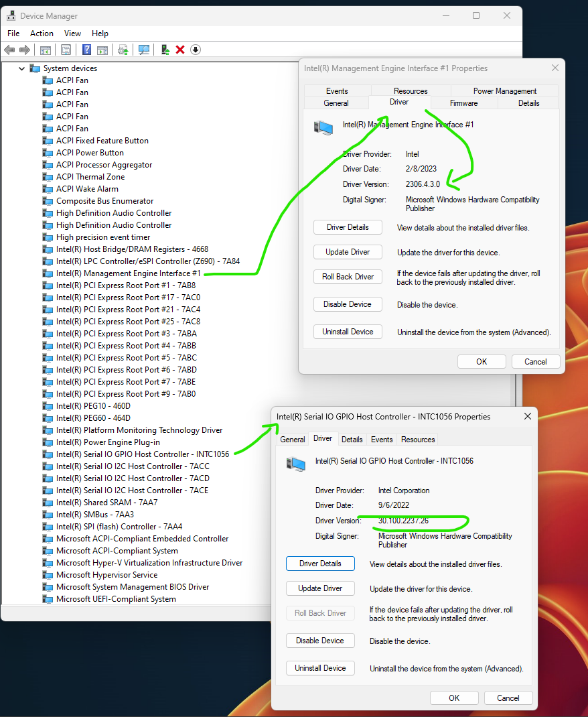The width and height of the screenshot is (588, 717).
Task: Click Uninstall Device in GPIO Host Controller properties
Action: click(x=320, y=668)
